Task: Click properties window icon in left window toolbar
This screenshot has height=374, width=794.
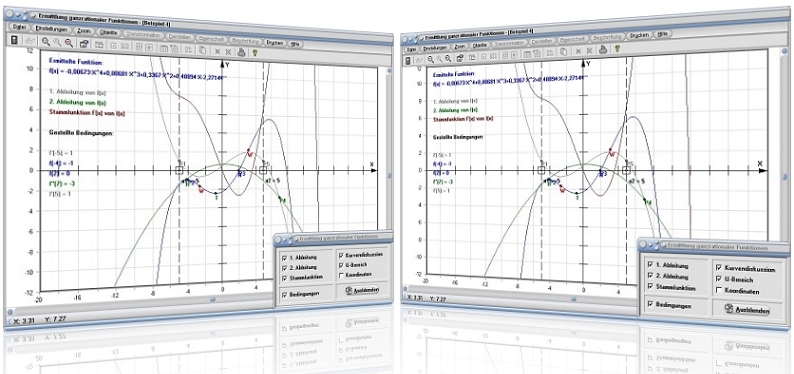Action: point(84,45)
